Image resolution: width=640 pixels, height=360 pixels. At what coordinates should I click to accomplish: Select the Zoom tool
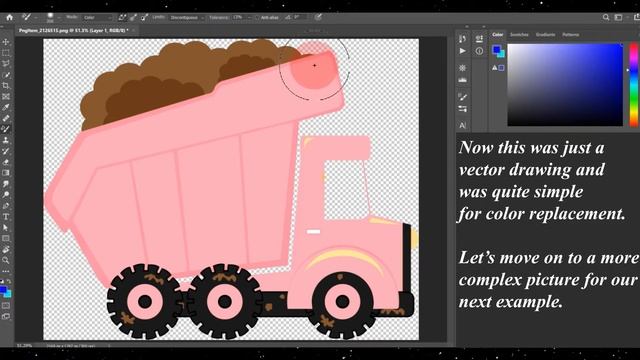tap(6, 260)
